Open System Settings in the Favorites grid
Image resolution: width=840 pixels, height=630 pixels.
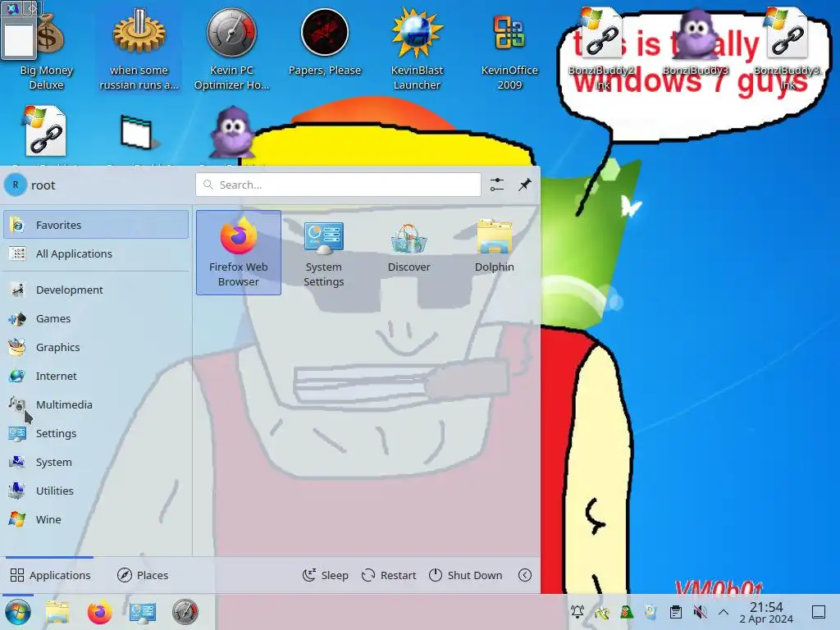[323, 253]
